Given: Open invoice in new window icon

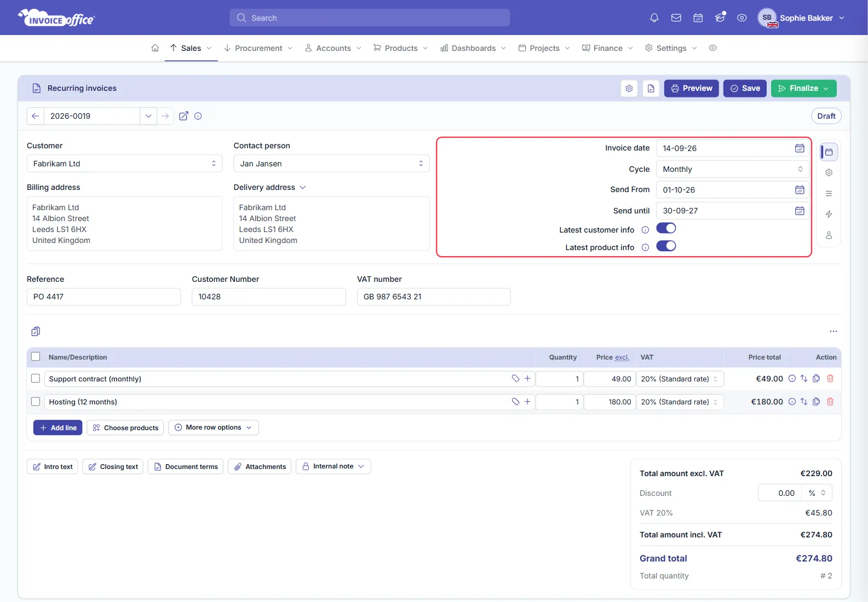Looking at the screenshot, I should [184, 116].
